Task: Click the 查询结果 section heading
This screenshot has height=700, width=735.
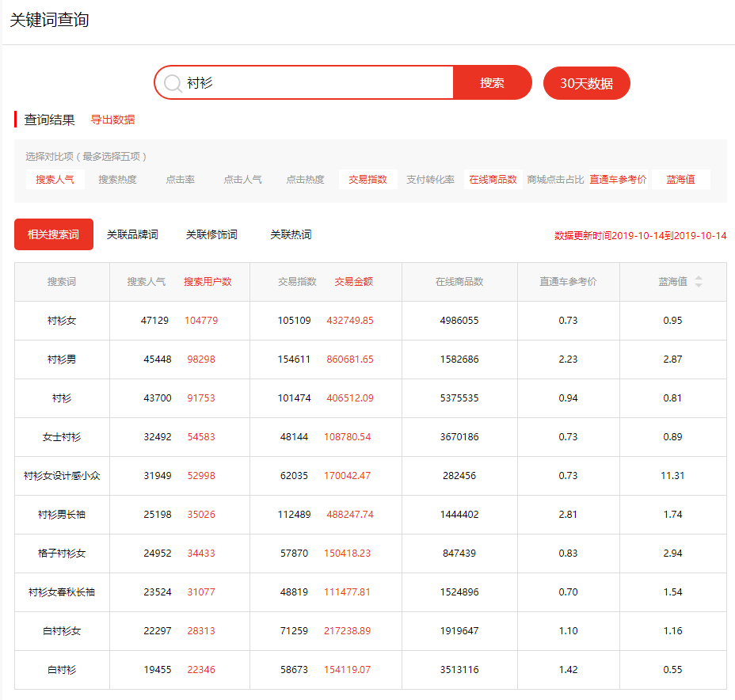Action: tap(49, 120)
